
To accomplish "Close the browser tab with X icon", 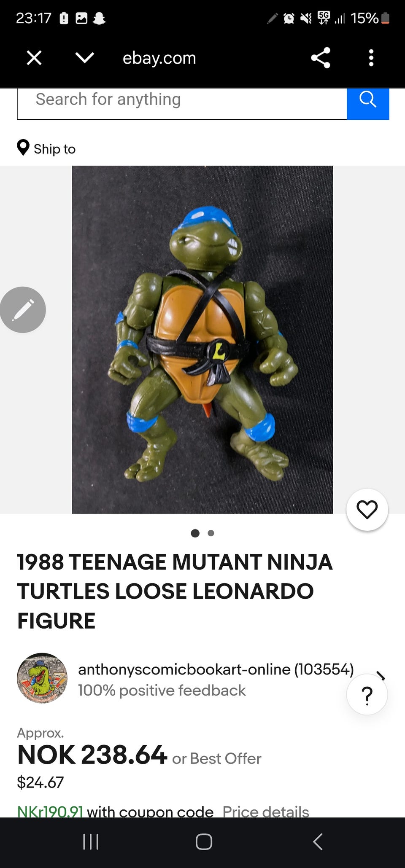I will (34, 58).
